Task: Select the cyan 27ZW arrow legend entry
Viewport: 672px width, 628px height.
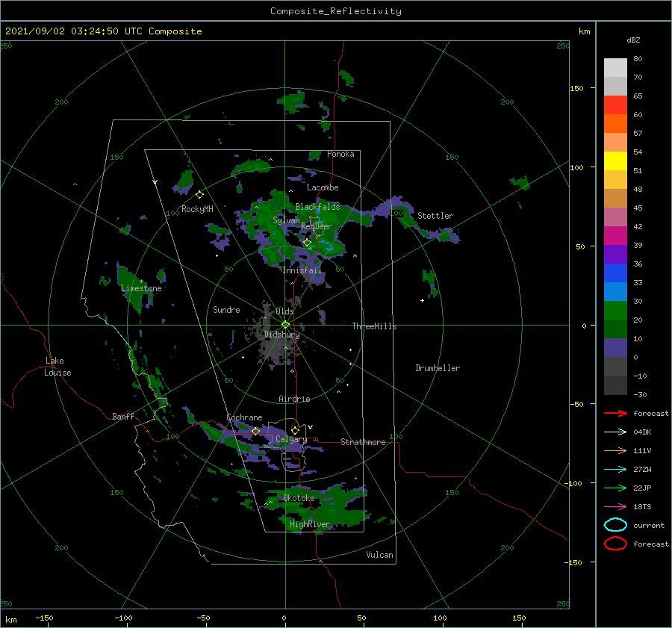Action: pyautogui.click(x=615, y=470)
